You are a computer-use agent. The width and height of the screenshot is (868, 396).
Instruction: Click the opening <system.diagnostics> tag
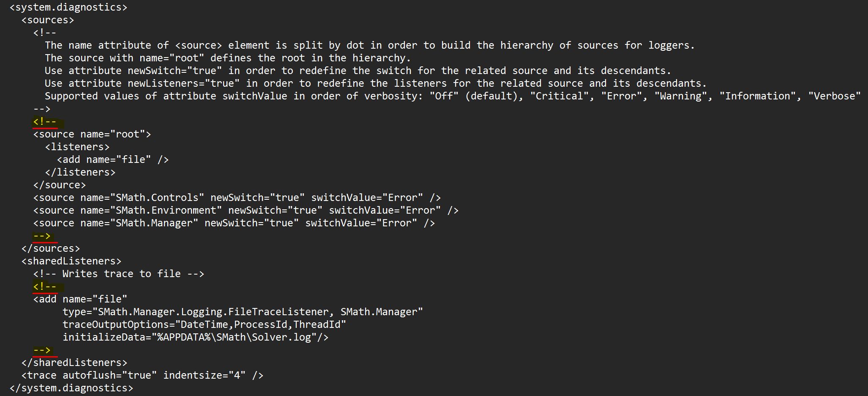68,8
